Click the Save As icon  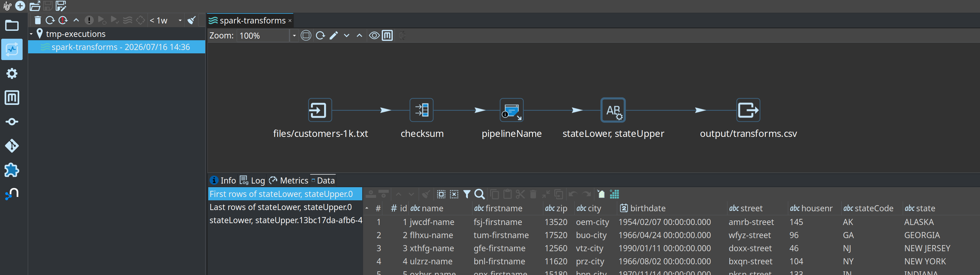[61, 6]
